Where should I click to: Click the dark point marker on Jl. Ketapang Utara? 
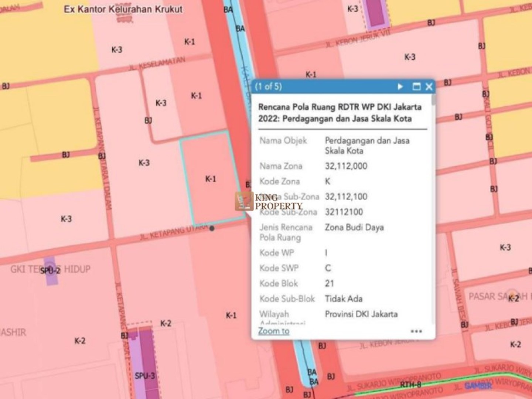point(212,229)
